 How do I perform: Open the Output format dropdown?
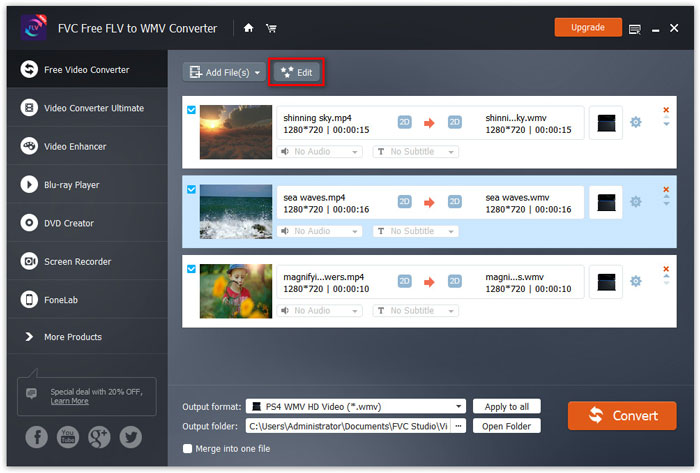pyautogui.click(x=356, y=406)
